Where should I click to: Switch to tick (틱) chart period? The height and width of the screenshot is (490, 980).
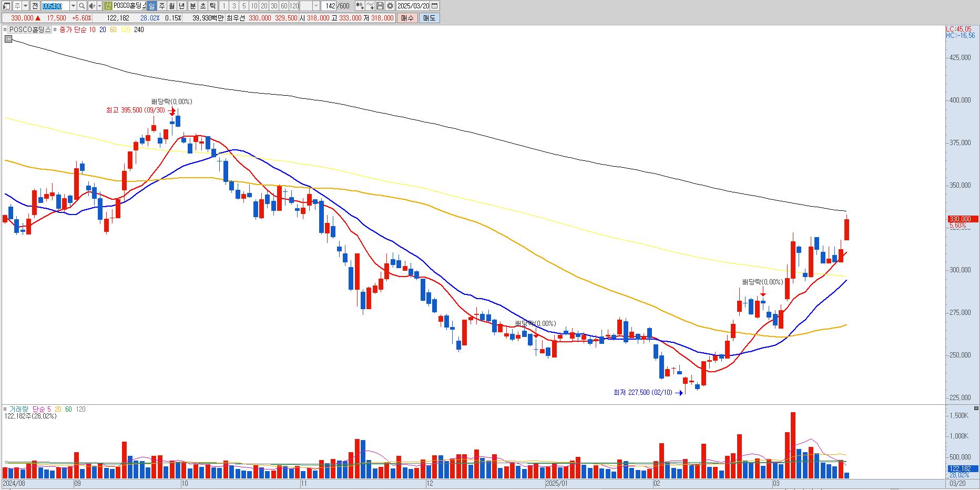click(x=212, y=6)
